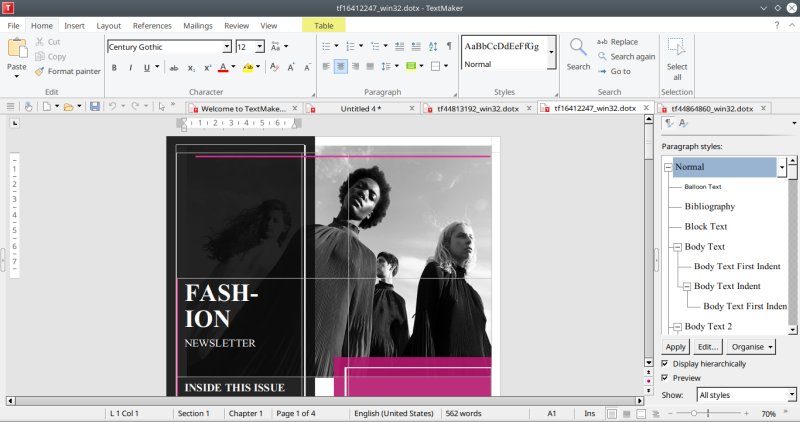Center align the paragraph

(x=341, y=67)
